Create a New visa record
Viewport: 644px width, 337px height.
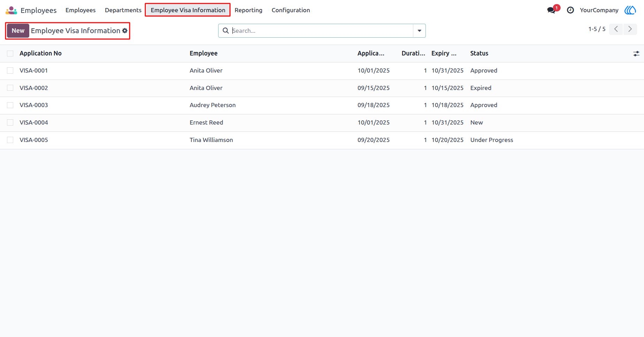[18, 31]
